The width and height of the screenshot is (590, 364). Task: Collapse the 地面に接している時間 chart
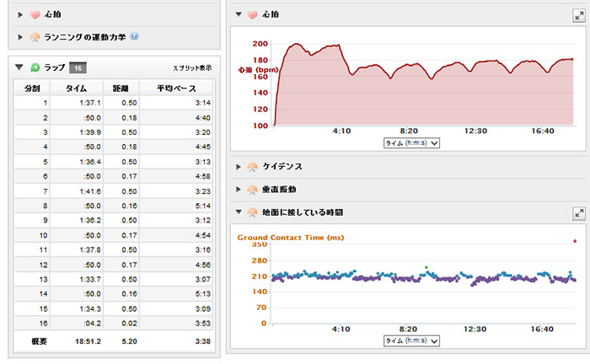point(239,212)
